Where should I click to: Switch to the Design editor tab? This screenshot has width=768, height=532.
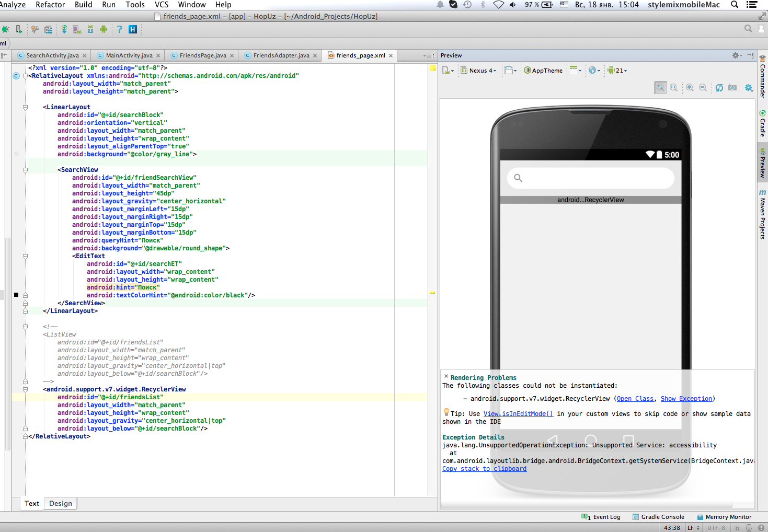point(61,503)
